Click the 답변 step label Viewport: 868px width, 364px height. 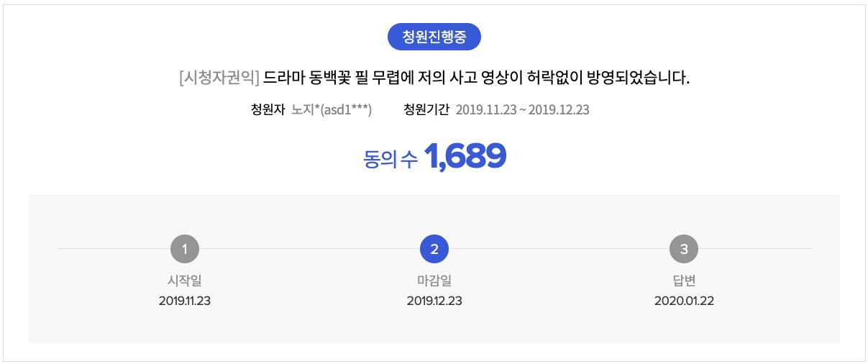pos(683,281)
